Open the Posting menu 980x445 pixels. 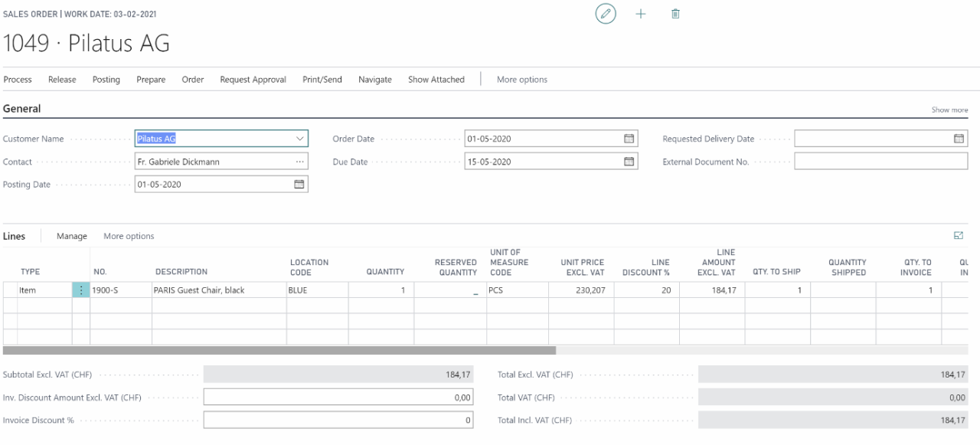(x=106, y=80)
